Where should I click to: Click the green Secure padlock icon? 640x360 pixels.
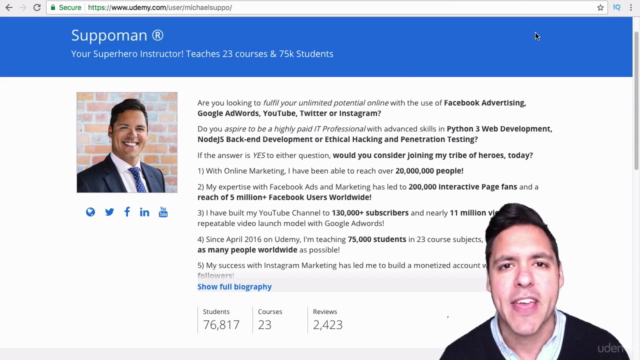53,7
